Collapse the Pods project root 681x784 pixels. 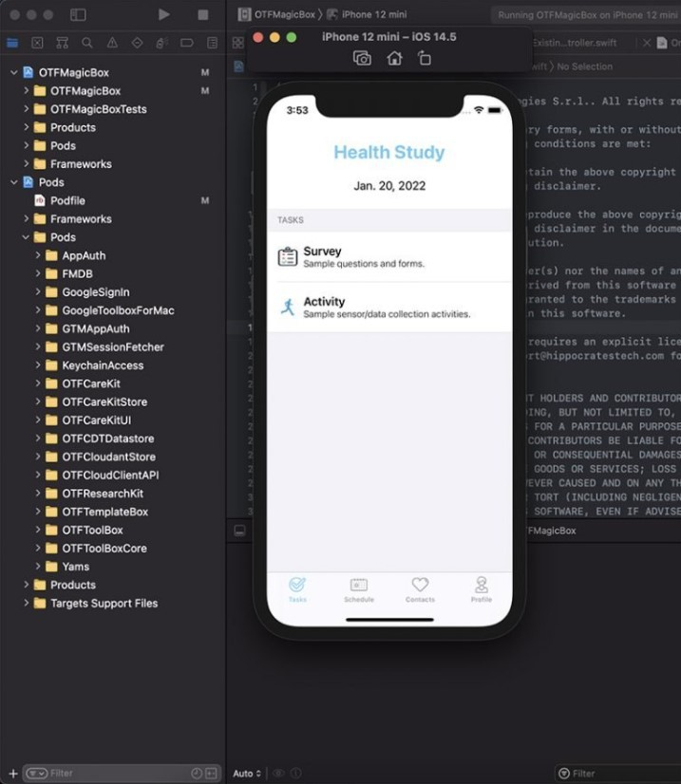click(14, 182)
